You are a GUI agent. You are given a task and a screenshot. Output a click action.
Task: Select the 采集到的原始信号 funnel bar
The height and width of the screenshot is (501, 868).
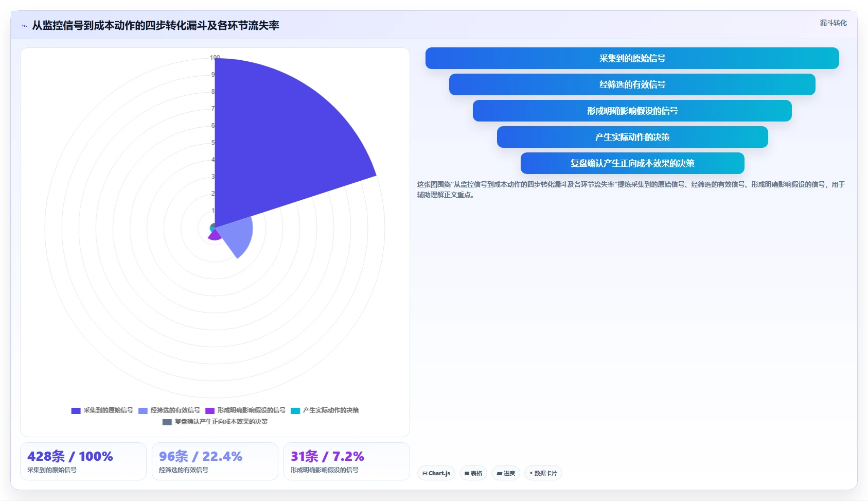click(632, 58)
